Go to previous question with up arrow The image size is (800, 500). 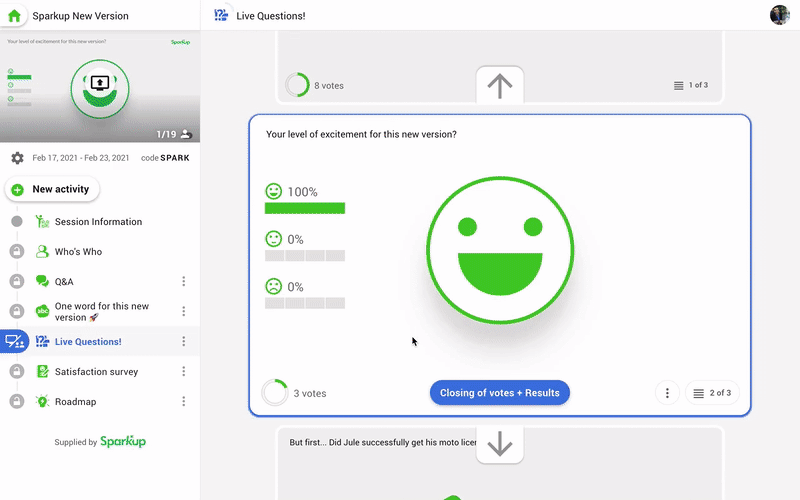[500, 85]
